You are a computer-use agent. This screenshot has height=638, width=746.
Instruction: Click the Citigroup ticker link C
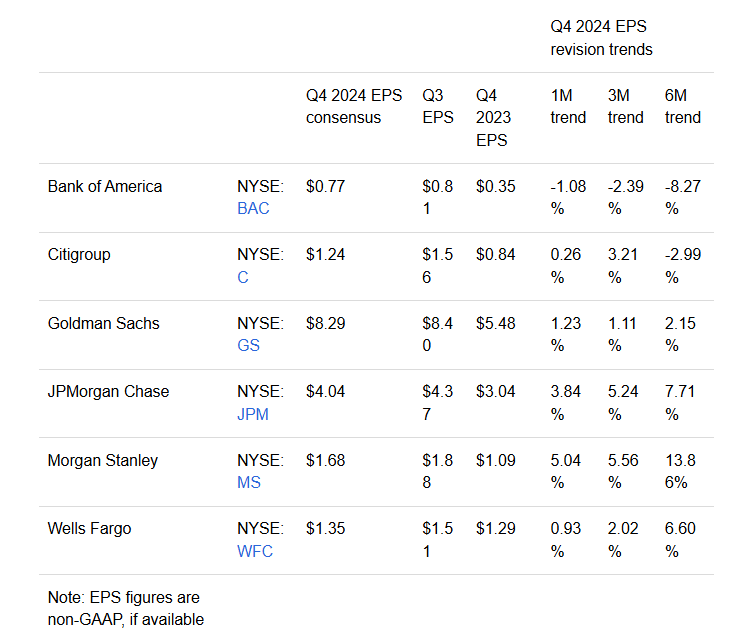(243, 277)
